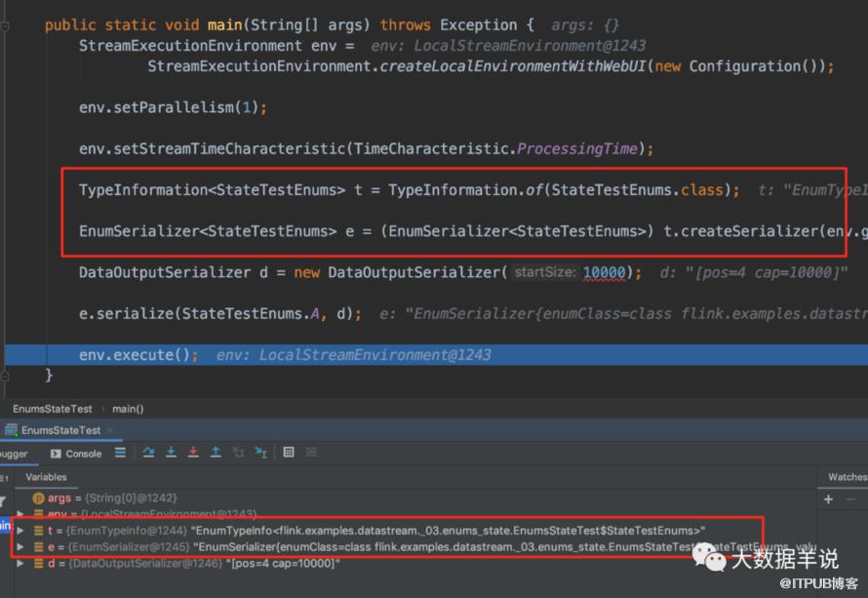868x598 pixels.
Task: Click the createLocalEnvironmentWithWebUI method call
Action: point(513,66)
